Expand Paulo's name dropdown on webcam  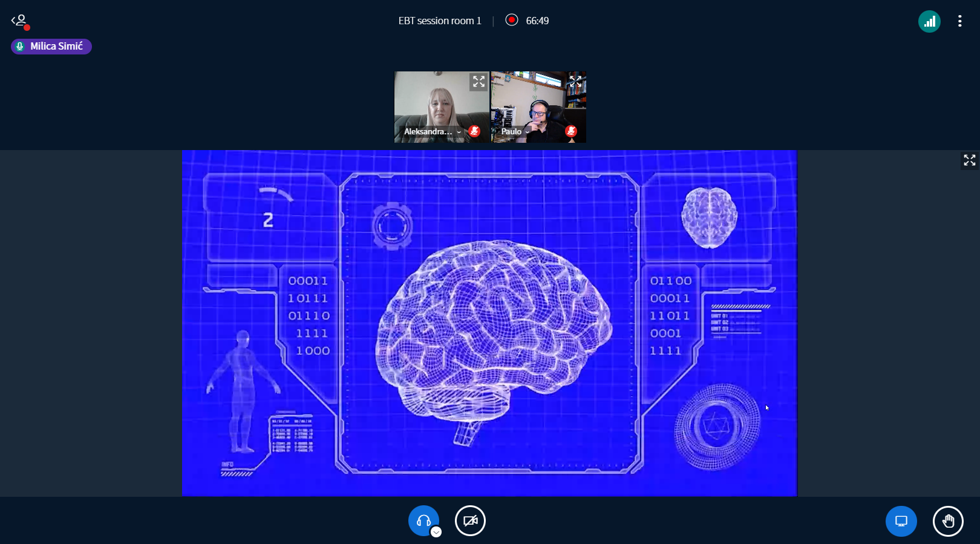pyautogui.click(x=528, y=132)
